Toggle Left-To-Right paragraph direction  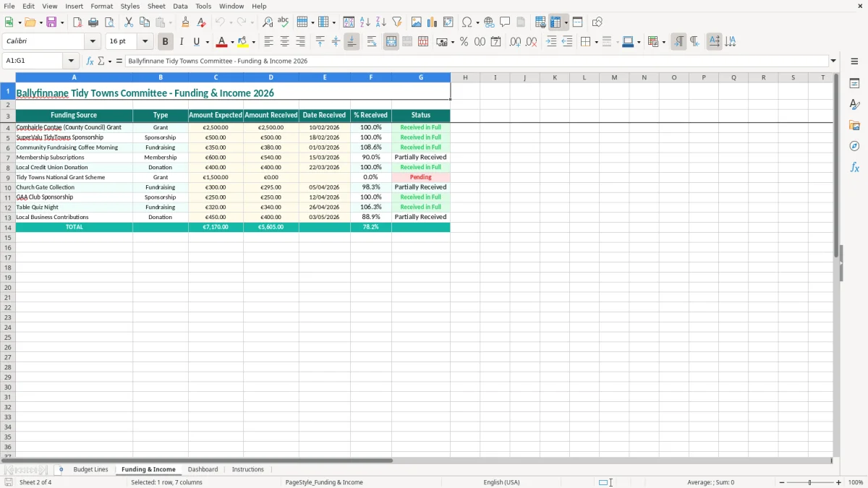coord(678,42)
